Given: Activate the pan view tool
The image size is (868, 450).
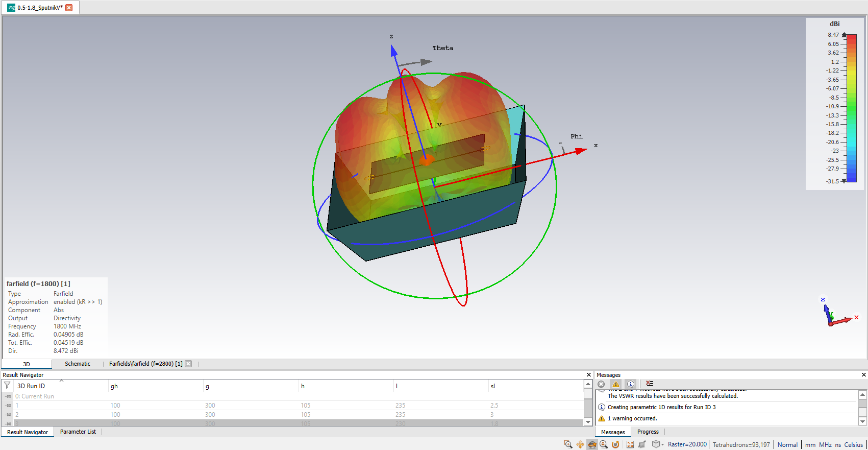Looking at the screenshot, I should [x=580, y=444].
